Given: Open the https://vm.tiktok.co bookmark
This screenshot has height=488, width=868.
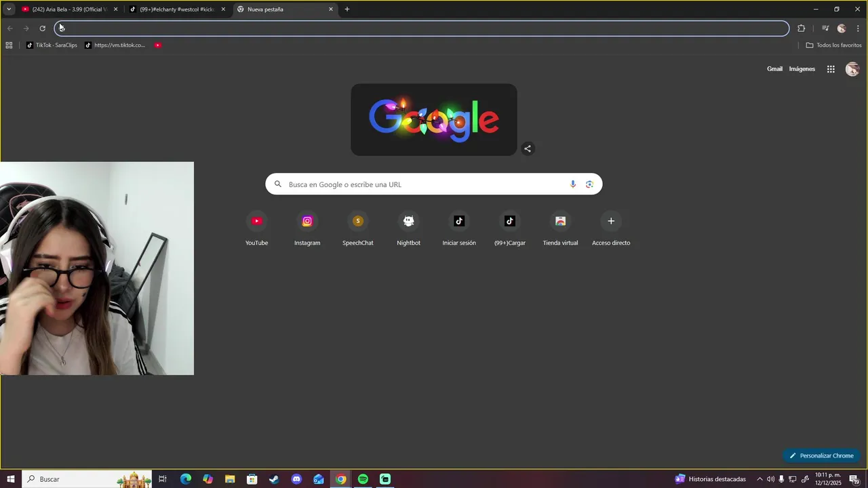Looking at the screenshot, I should 115,45.
